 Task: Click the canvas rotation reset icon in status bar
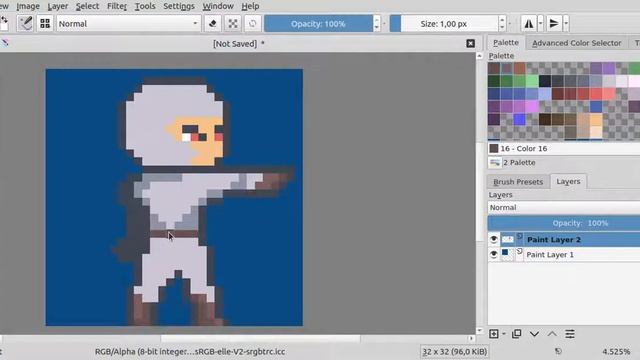click(x=558, y=351)
